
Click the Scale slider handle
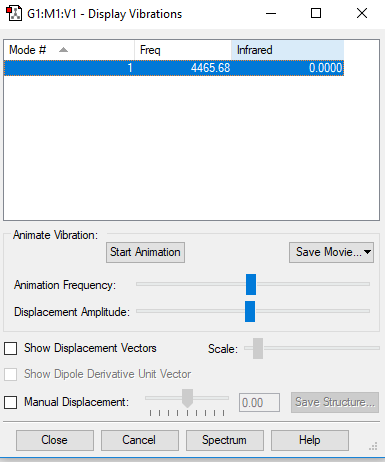coord(258,348)
